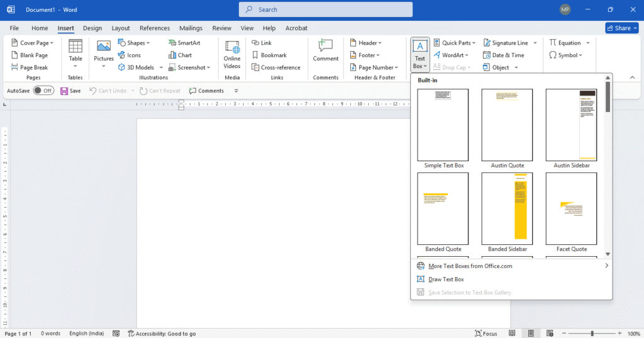Add a new Comment from the ribbon

[325, 50]
